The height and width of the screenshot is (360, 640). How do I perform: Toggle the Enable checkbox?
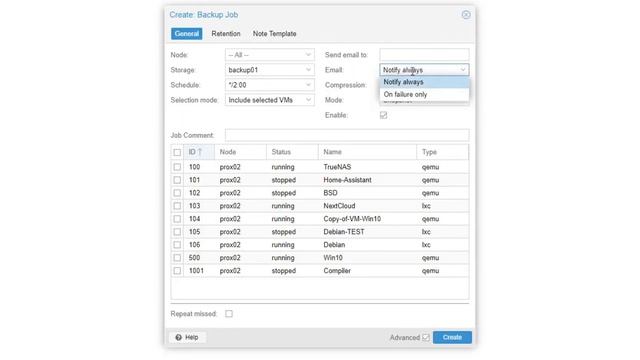pos(383,115)
